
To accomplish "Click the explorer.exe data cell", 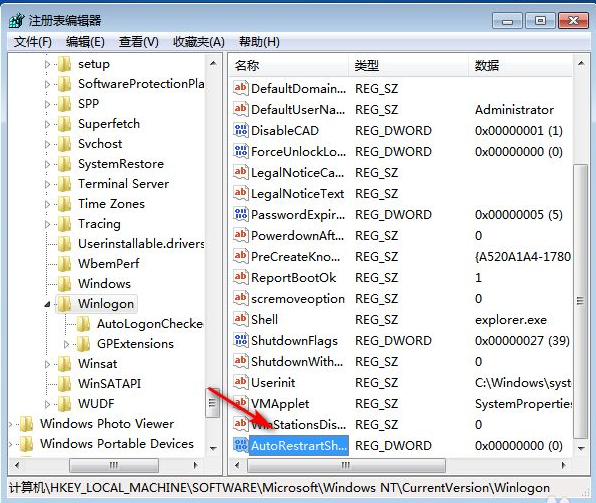I will [511, 320].
